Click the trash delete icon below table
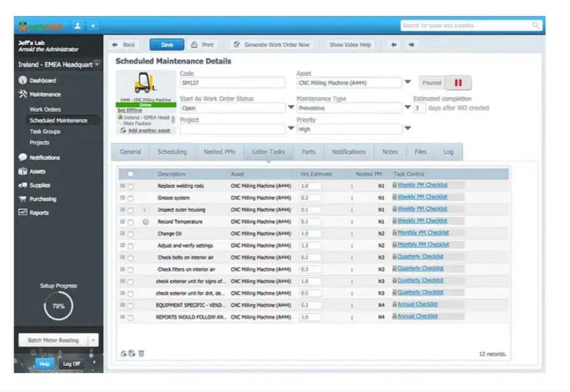This screenshot has width=570, height=392. [x=142, y=354]
